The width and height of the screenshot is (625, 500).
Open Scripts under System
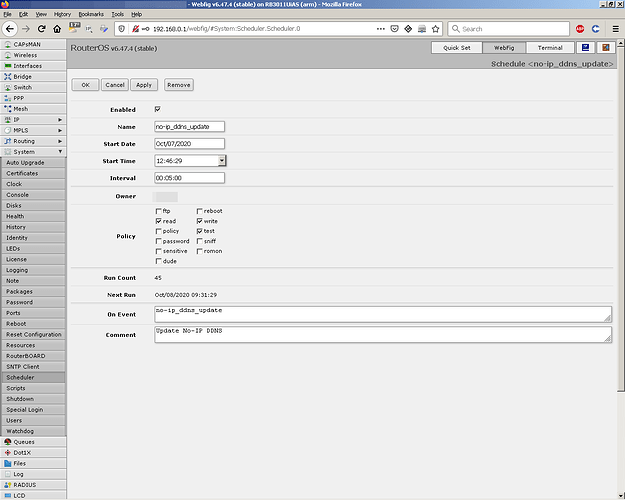[33, 388]
